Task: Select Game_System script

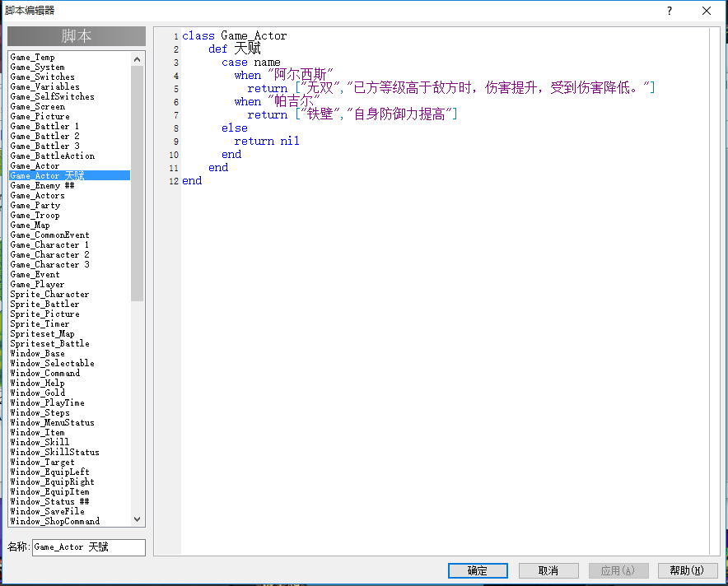Action: point(70,67)
